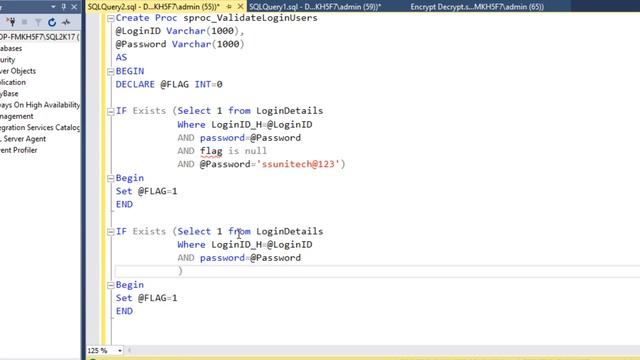Select the SQL Server Agent node
This screenshot has height=360, width=640.
[23, 139]
